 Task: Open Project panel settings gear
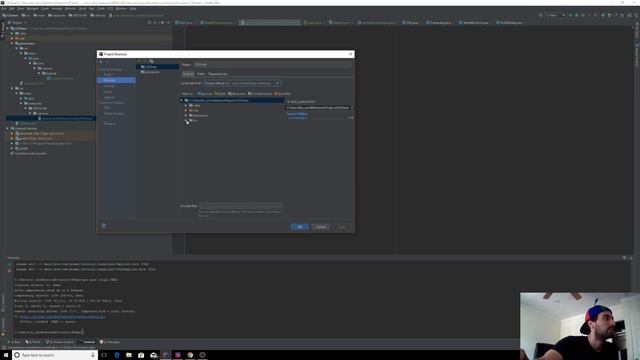click(x=162, y=22)
